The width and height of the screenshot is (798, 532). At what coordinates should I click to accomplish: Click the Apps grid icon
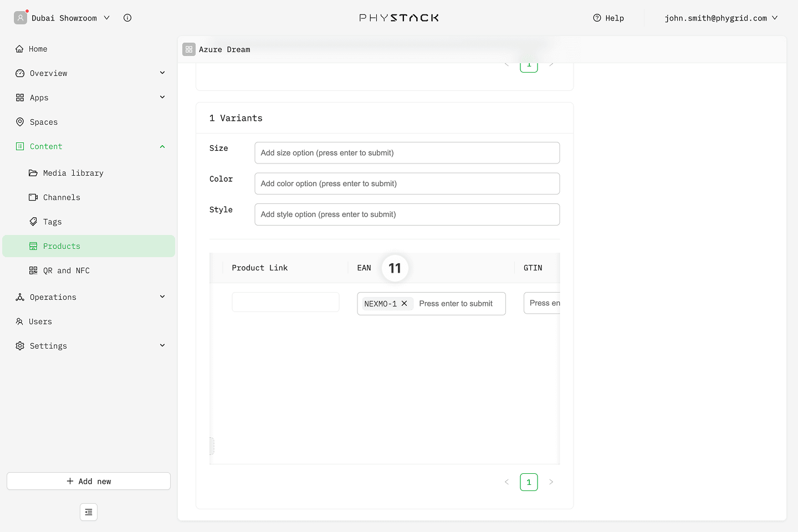tap(20, 98)
